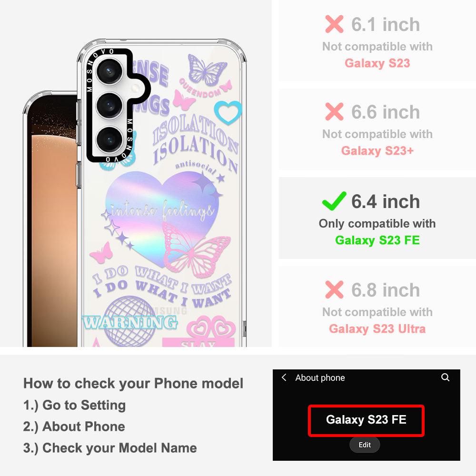Click the Galaxy S23+ model text
Screen dimensions: 476x476
point(377,150)
